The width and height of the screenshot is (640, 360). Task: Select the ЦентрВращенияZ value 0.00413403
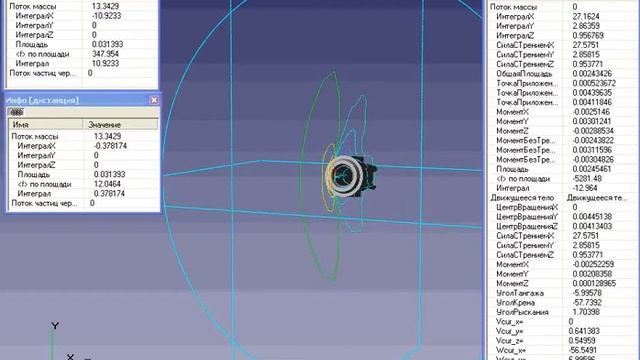592,226
